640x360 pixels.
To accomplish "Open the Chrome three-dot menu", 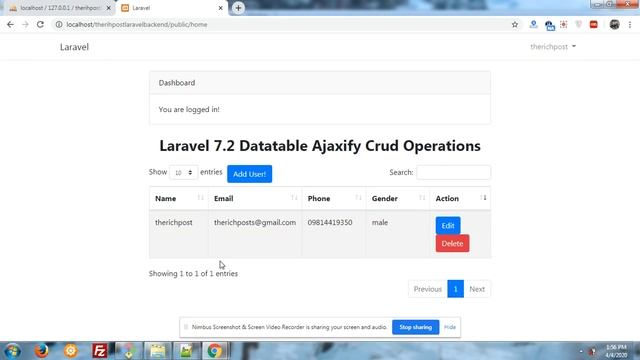I will [630, 24].
